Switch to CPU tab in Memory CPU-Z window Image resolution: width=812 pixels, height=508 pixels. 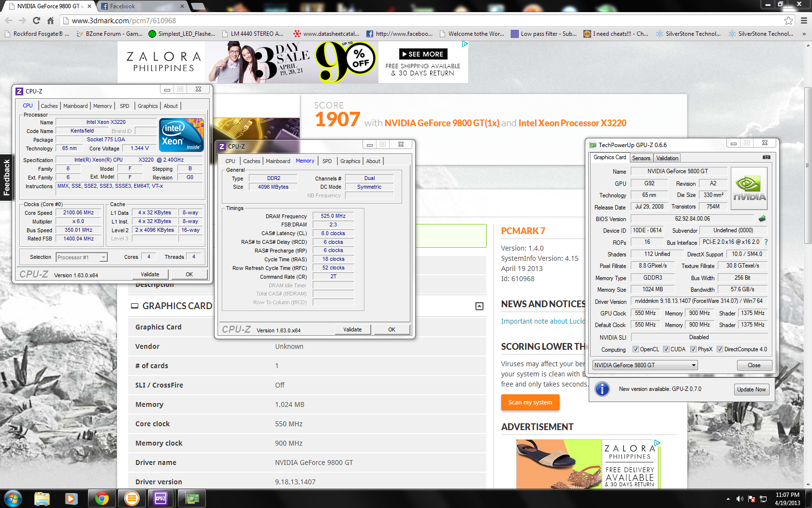click(230, 161)
